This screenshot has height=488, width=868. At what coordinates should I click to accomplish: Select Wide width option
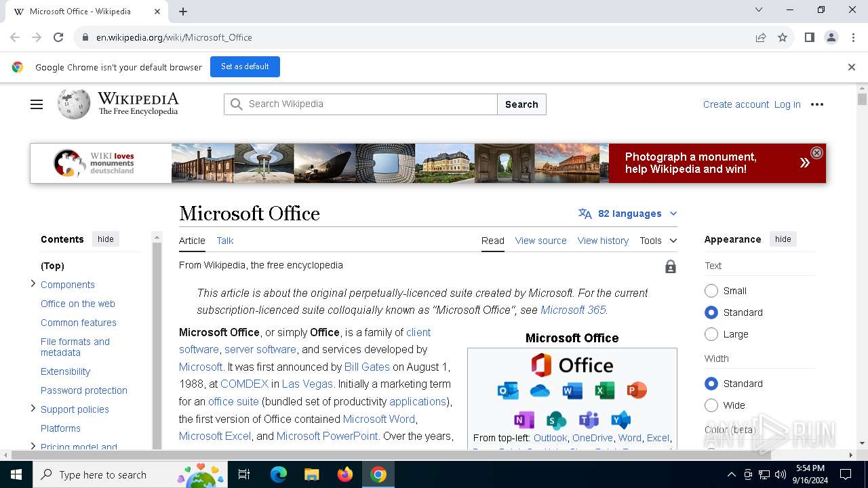[x=711, y=405]
